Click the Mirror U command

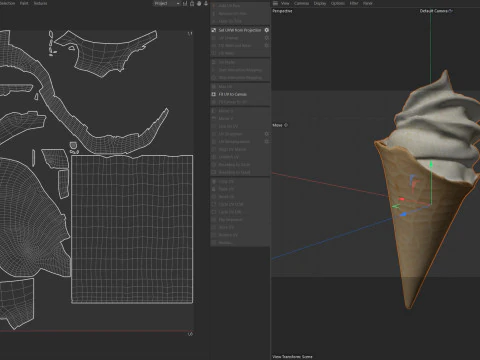click(222, 111)
